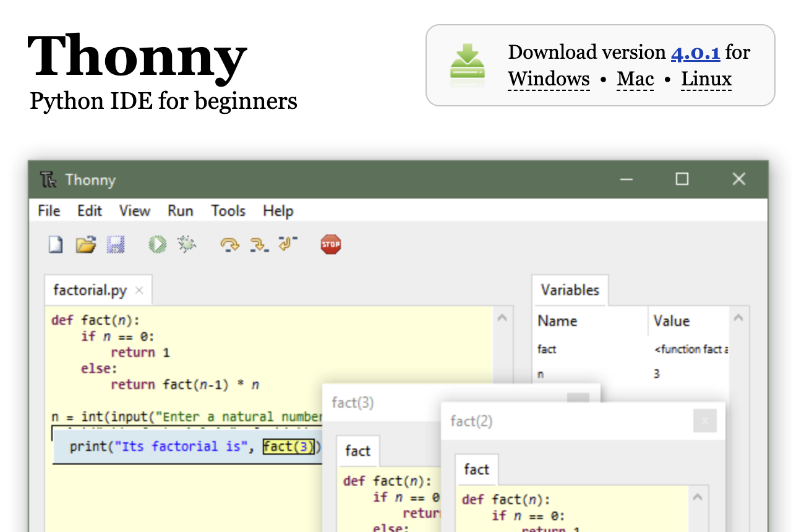
Task: Click the Thonny logo icon in title bar
Action: pyautogui.click(x=48, y=179)
